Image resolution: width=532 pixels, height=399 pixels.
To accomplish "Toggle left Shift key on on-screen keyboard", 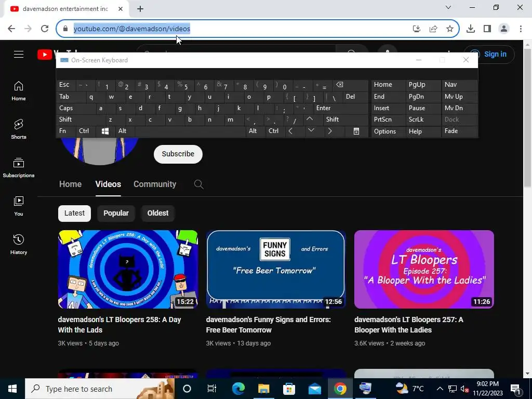I will pos(81,119).
